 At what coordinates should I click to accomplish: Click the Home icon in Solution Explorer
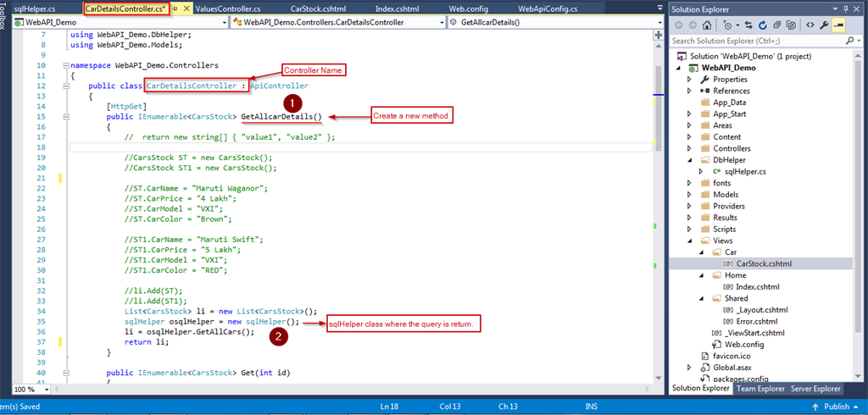(706, 25)
